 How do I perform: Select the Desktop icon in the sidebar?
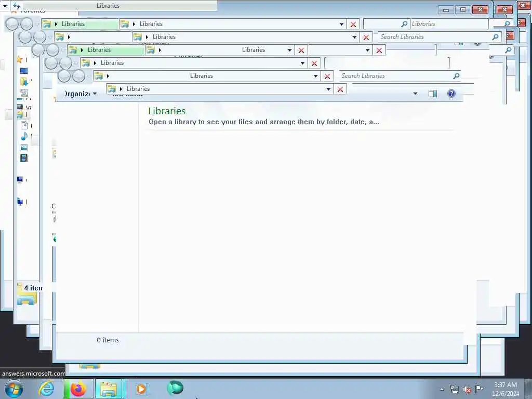coord(24,71)
